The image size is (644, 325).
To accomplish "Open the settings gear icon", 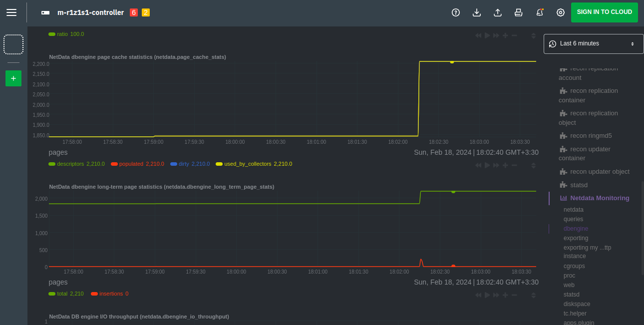I will [x=560, y=12].
